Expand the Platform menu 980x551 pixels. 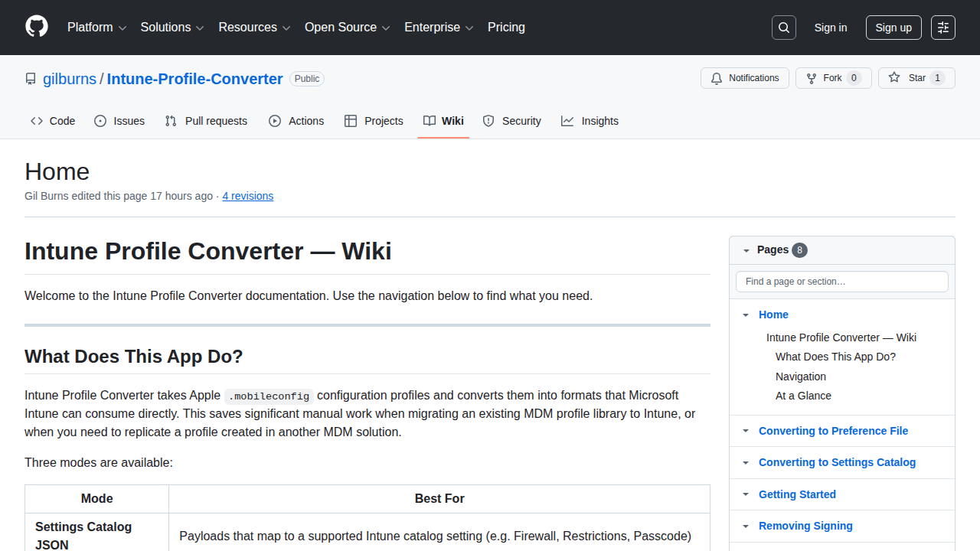(x=96, y=28)
